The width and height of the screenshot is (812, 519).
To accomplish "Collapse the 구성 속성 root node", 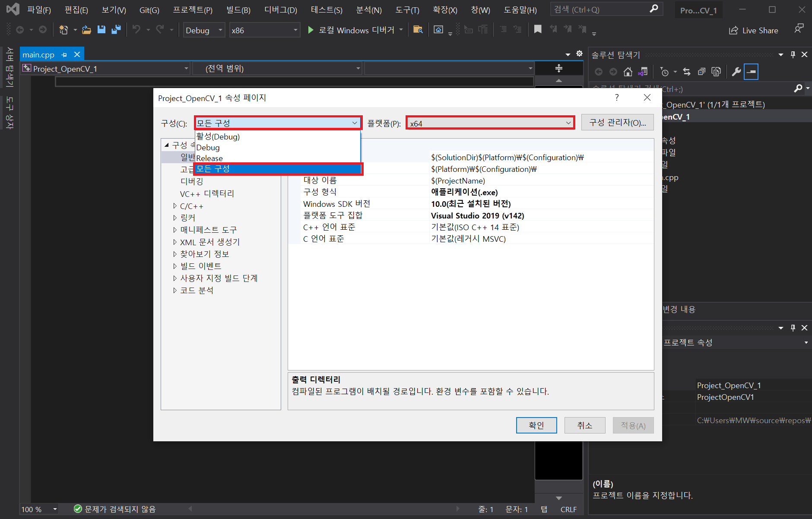I will click(x=167, y=145).
